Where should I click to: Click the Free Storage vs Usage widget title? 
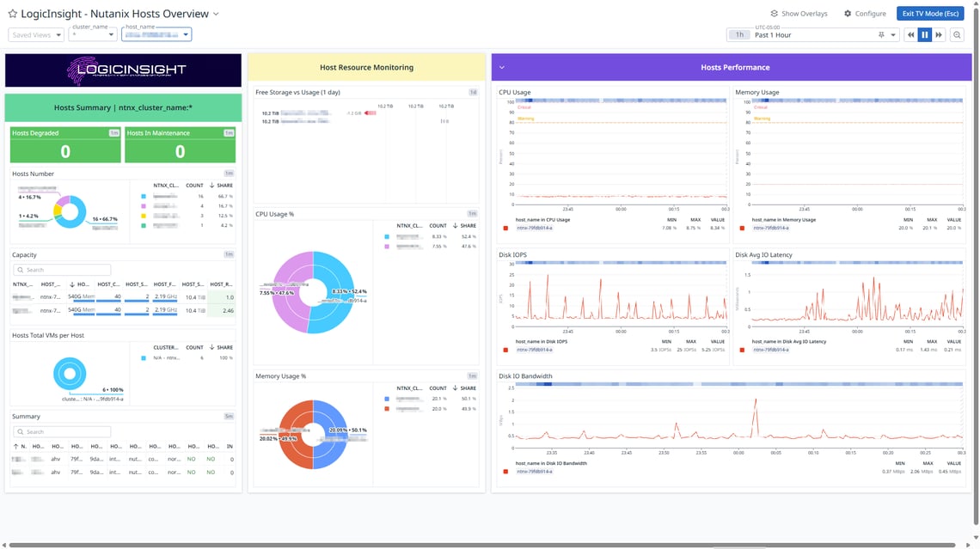click(297, 93)
